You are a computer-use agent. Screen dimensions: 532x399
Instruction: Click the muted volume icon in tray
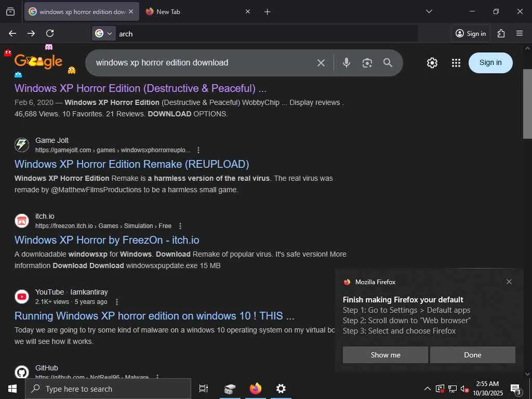tap(464, 389)
